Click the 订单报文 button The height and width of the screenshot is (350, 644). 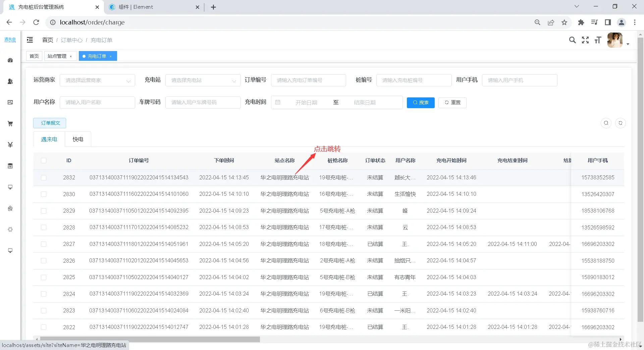click(50, 123)
